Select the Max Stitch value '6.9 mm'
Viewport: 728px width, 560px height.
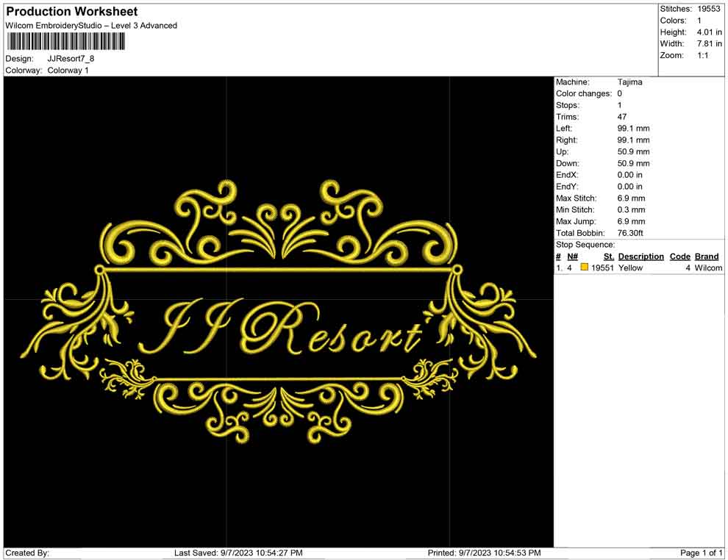631,198
